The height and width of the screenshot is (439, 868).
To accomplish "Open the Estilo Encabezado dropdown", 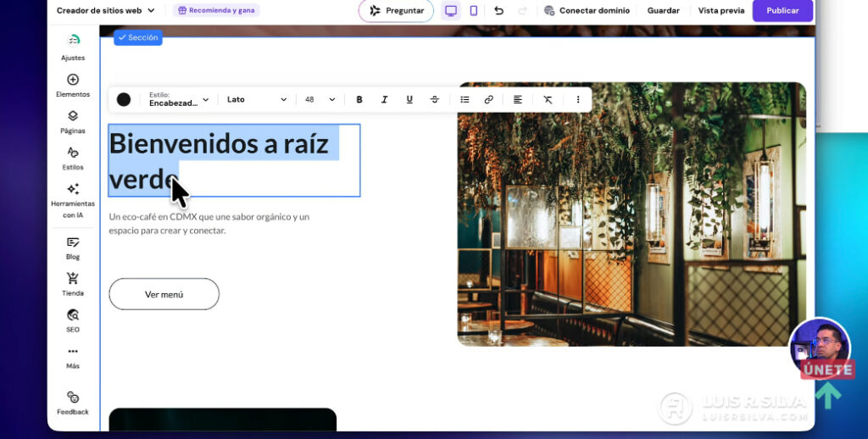I will click(x=179, y=100).
